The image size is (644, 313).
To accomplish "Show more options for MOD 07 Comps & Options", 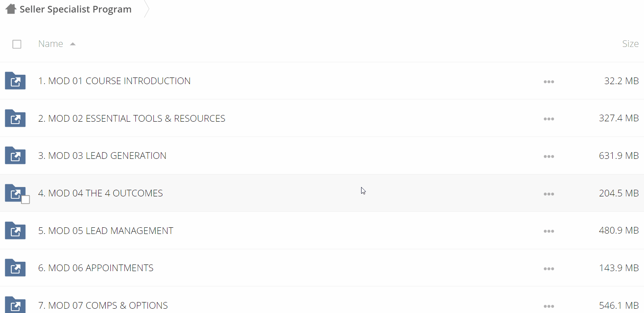I will 549,306.
